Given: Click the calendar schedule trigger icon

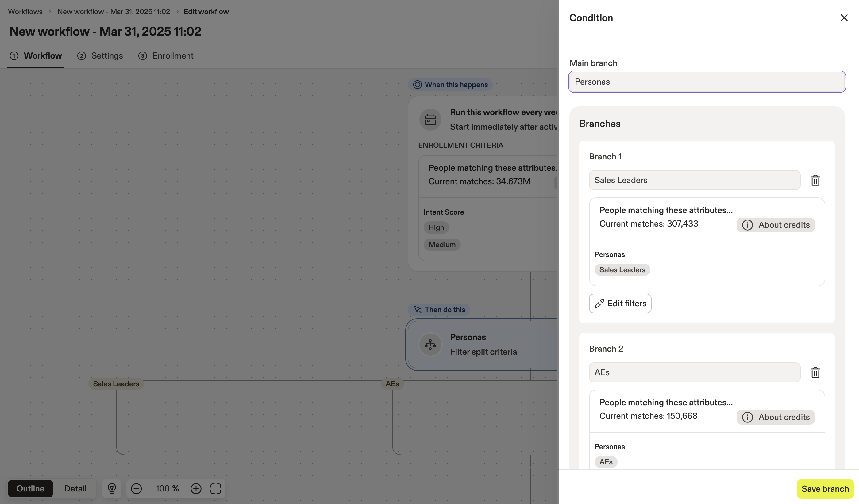Looking at the screenshot, I should tap(430, 120).
